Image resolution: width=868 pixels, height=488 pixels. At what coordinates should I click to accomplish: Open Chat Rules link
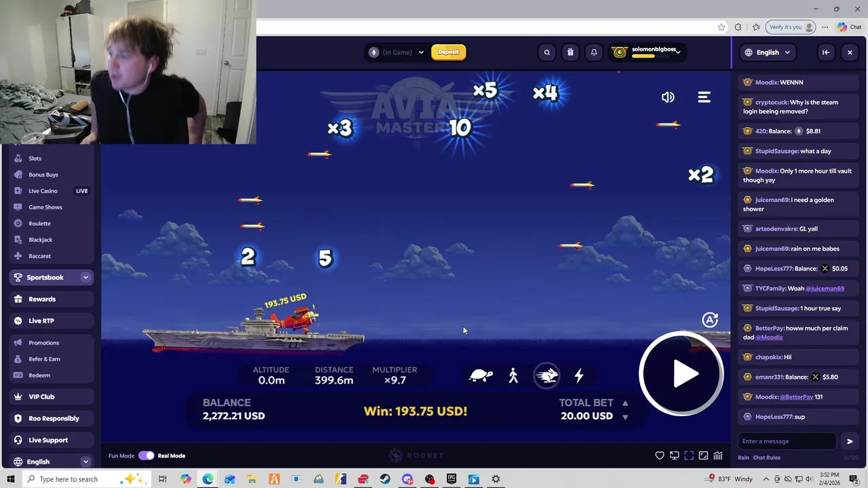(766, 457)
